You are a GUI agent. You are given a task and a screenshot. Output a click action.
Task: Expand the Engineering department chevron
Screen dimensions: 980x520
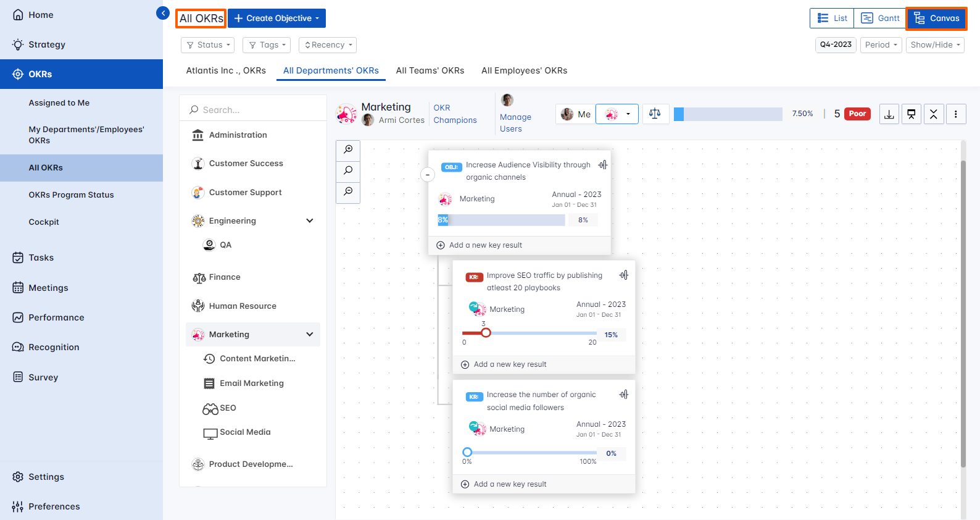point(310,220)
